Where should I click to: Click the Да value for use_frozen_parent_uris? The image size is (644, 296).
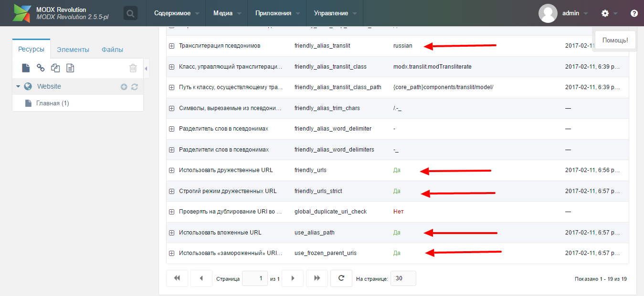[x=397, y=253]
